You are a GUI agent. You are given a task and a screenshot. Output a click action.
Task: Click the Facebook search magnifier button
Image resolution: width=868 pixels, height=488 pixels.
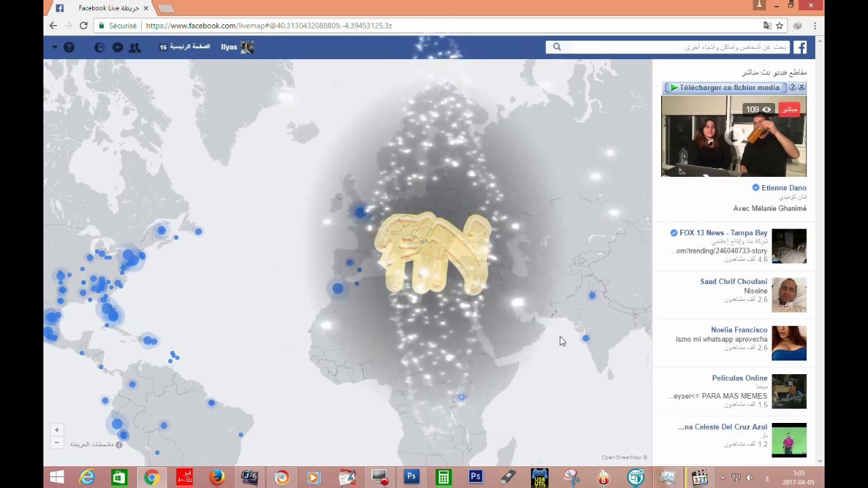557,47
